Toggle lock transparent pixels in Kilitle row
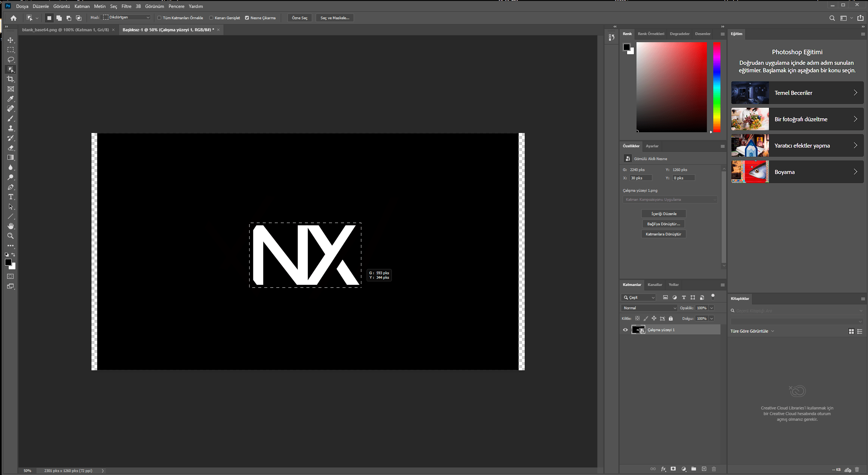Viewport: 868px width, 475px height. [637, 318]
